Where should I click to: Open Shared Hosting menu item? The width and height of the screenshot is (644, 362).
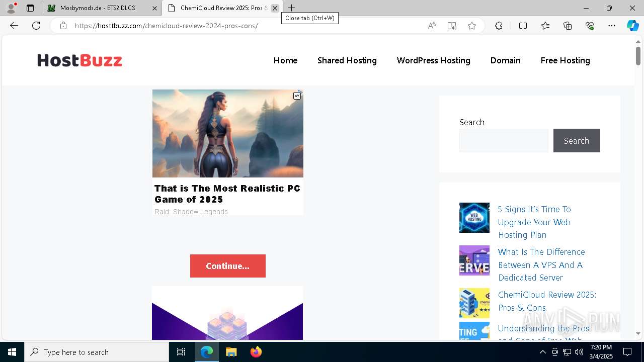pyautogui.click(x=347, y=60)
